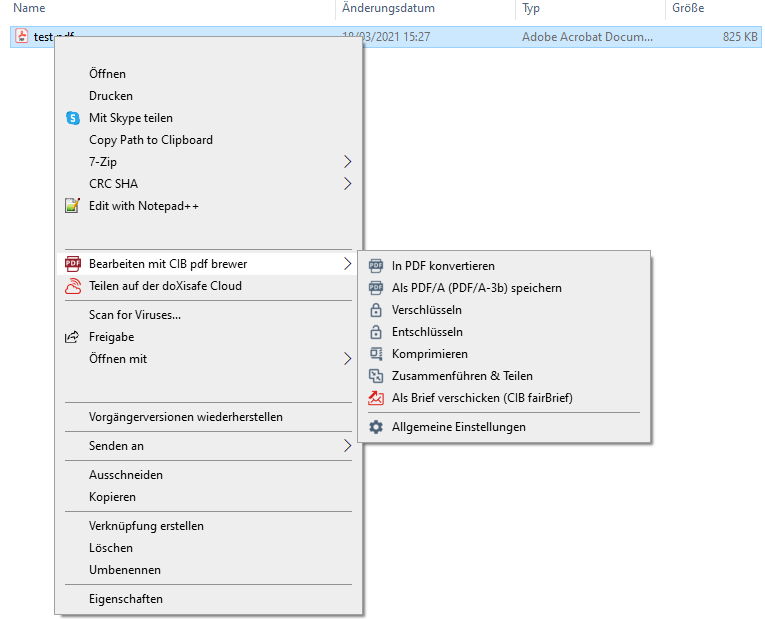The height and width of the screenshot is (619, 765).
Task: Choose Copy Path to Clipboard
Action: [151, 140]
